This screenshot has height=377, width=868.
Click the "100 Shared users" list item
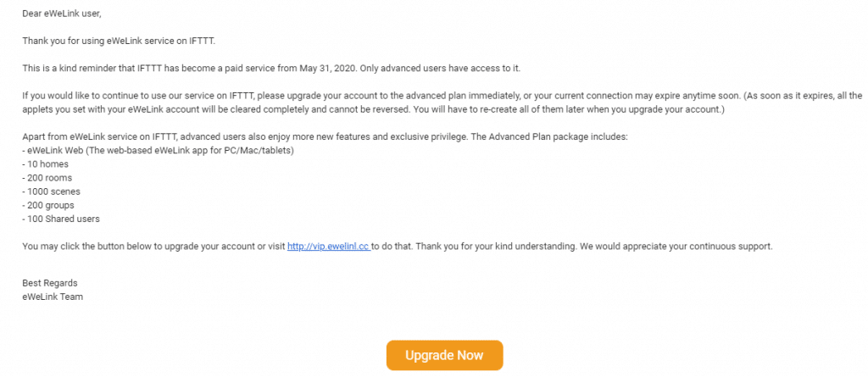61,219
